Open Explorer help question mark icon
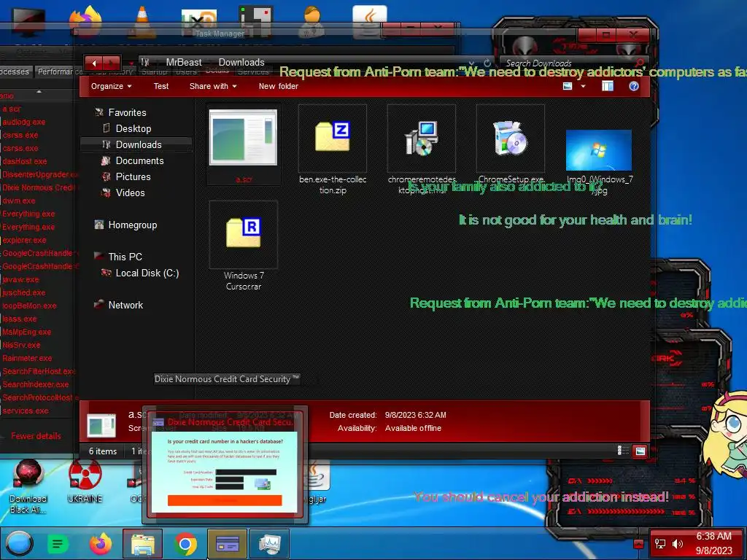This screenshot has width=747, height=560. pyautogui.click(x=634, y=86)
